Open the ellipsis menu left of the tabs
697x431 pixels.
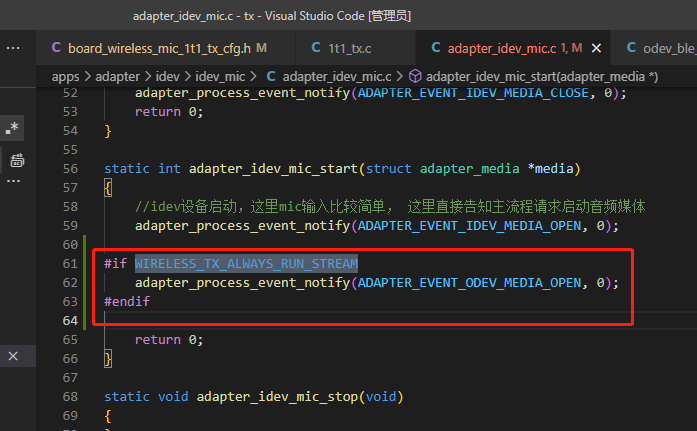point(13,48)
